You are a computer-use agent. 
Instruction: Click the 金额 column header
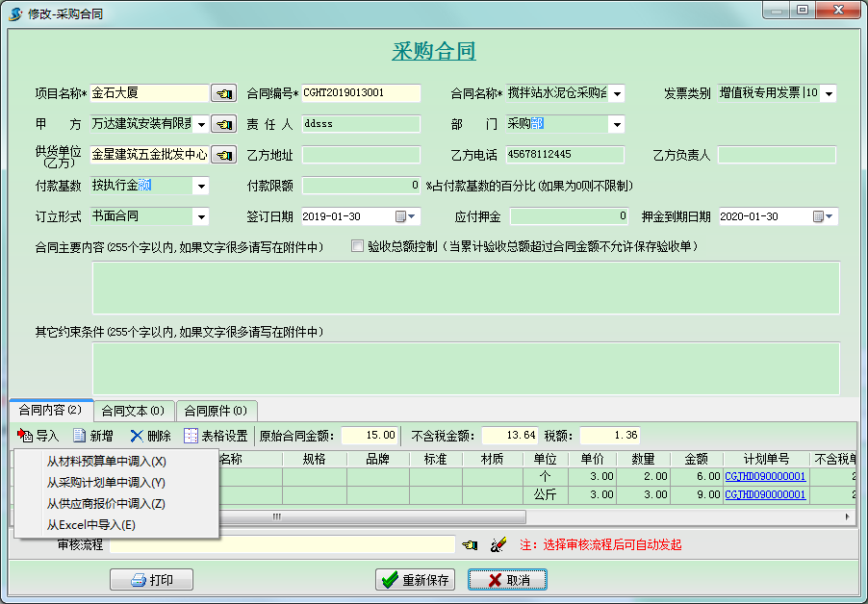point(697,459)
